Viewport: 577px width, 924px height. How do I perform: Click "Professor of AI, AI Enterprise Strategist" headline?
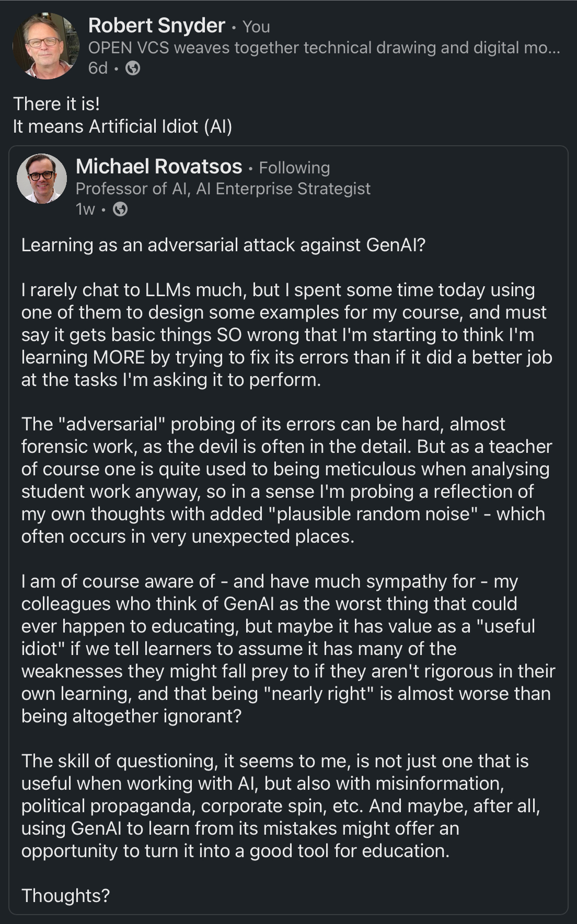[x=223, y=188]
